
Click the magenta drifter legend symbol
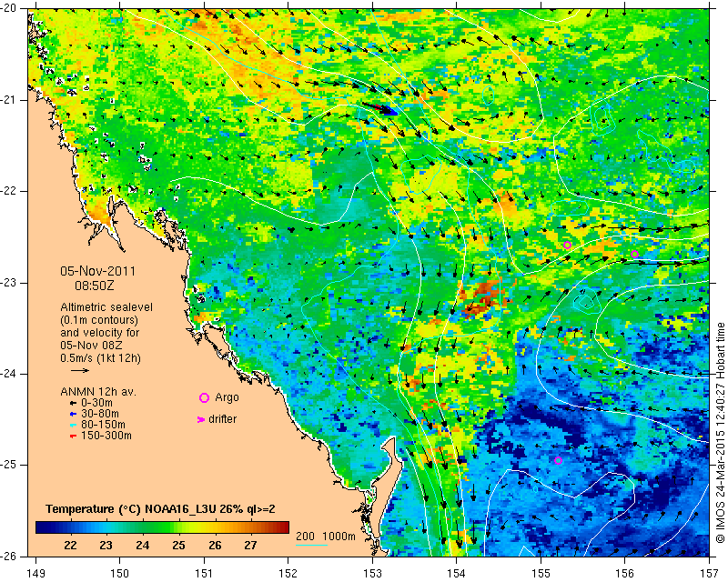point(201,419)
